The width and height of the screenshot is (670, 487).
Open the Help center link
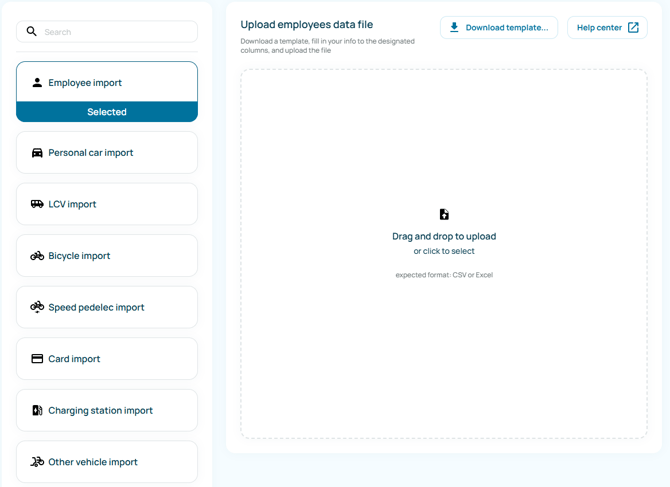click(x=607, y=27)
